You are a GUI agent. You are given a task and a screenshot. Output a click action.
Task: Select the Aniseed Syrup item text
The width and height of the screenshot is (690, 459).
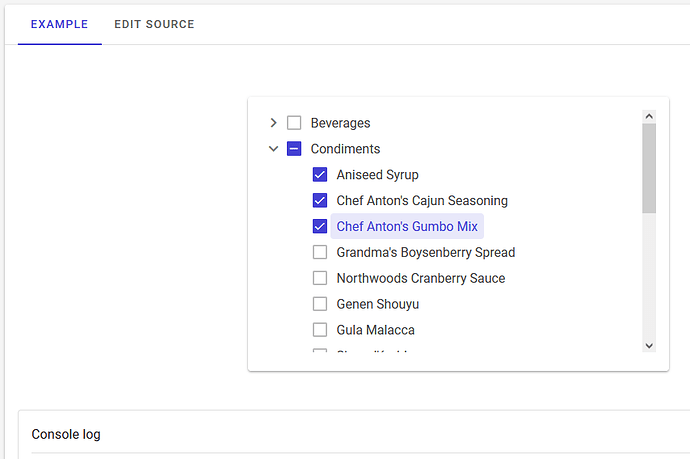click(x=378, y=175)
